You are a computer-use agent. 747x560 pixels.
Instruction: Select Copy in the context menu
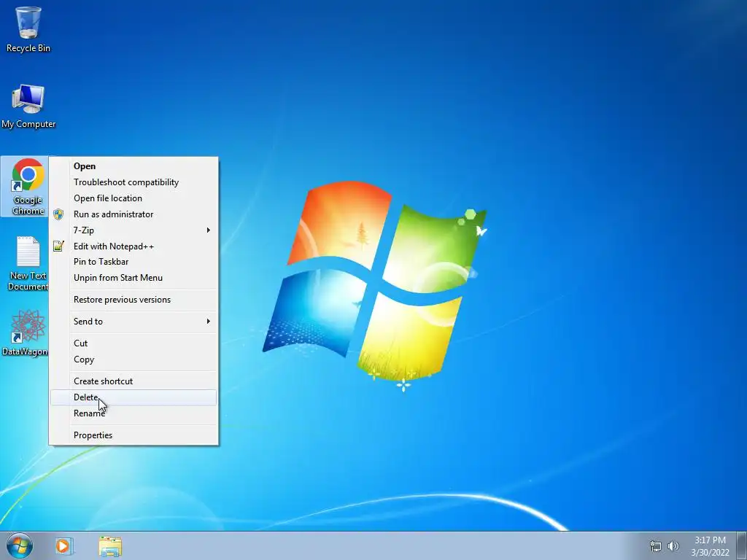(133, 359)
